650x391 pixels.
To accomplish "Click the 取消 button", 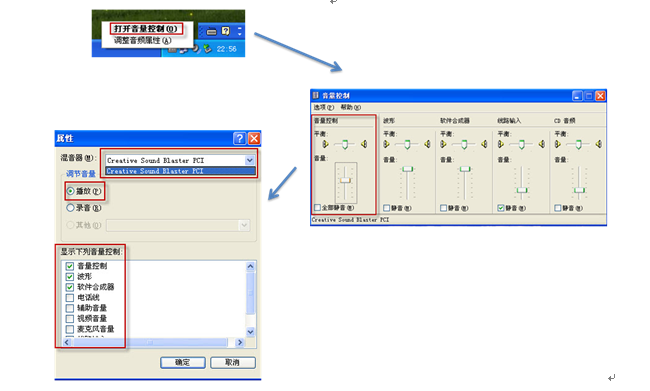I will coord(233,362).
